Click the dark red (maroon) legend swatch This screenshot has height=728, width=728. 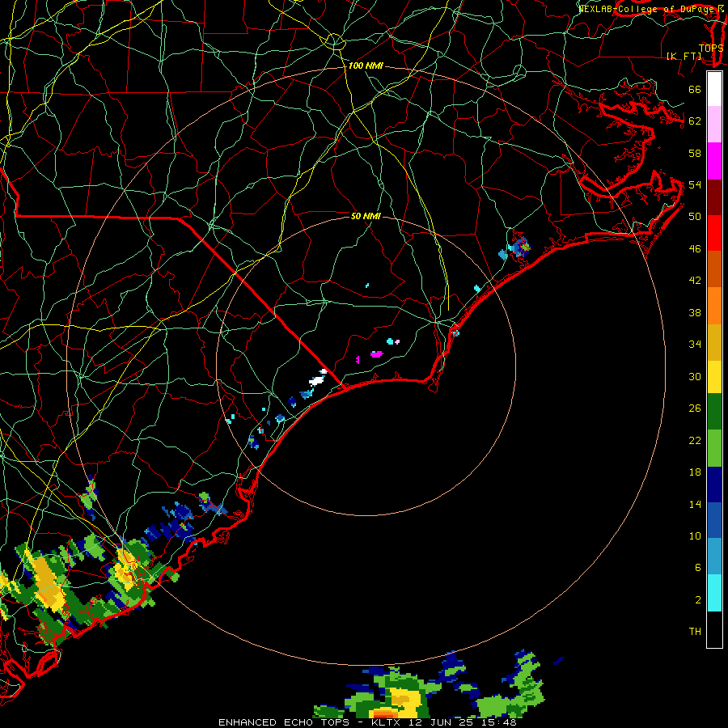pos(714,197)
